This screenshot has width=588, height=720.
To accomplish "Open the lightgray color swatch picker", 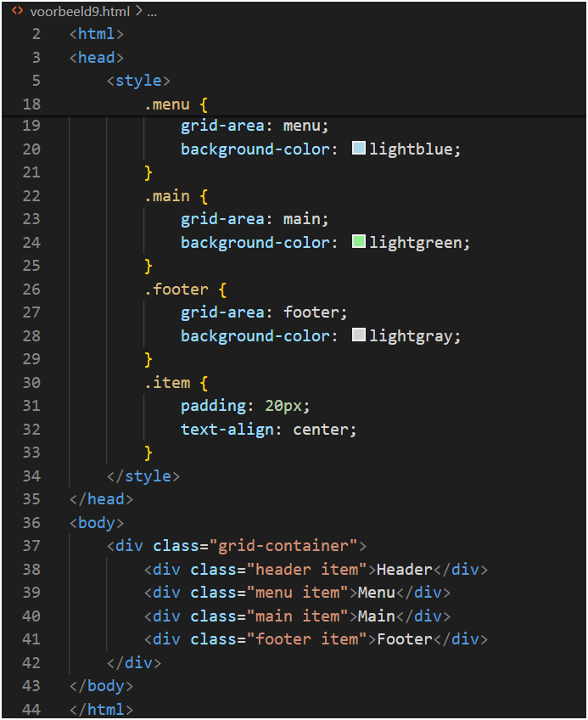I will (358, 335).
